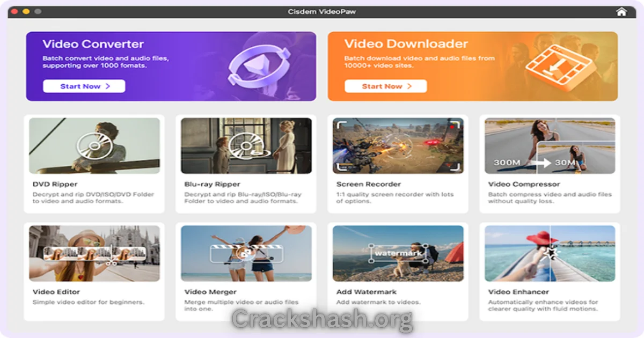Open the Screen Recorder thumbnail
Viewport: 644px width, 338px height.
(398, 145)
